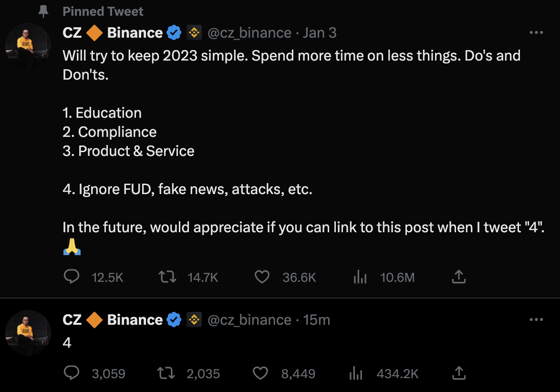
Task: Open the Jan 3 timestamp link
Action: click(320, 33)
